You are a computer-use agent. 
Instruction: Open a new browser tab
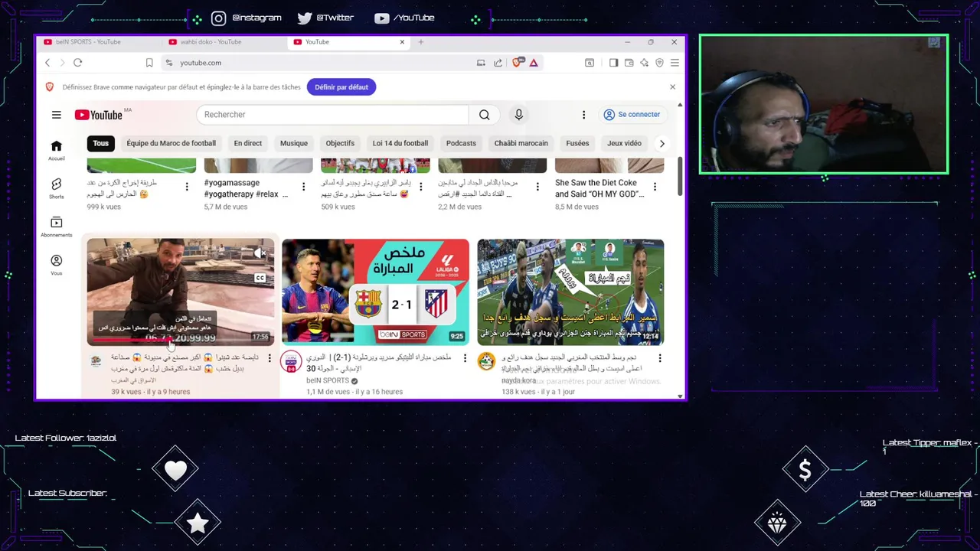click(420, 42)
